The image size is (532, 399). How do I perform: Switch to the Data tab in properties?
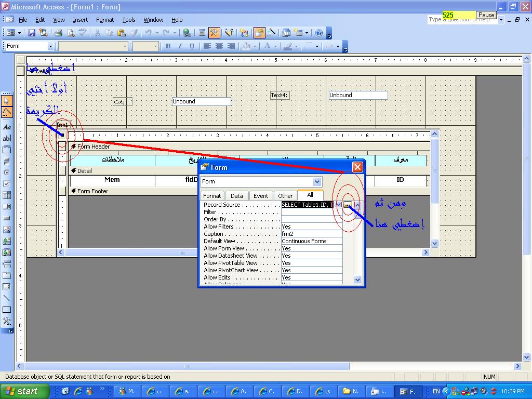click(x=236, y=196)
